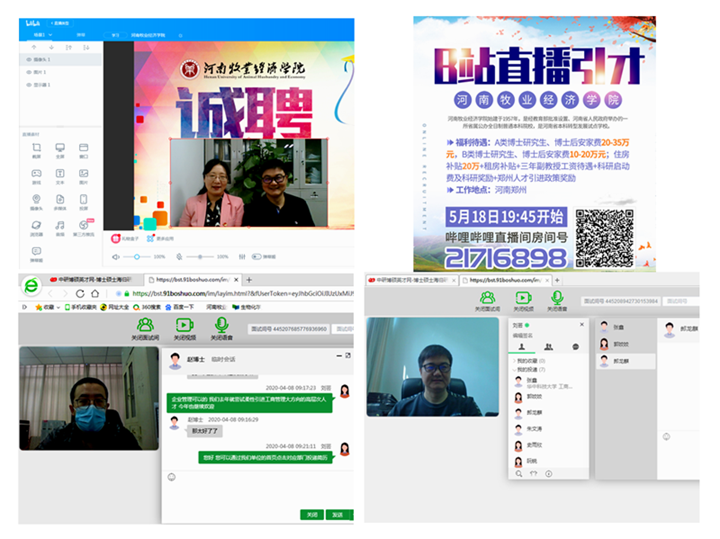This screenshot has height=539, width=720.
Task: Open the danmaku chat bubble tool icon
Action: click(36, 251)
